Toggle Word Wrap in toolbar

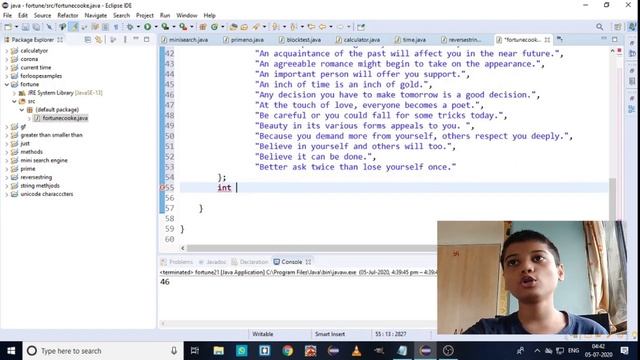(95, 27)
